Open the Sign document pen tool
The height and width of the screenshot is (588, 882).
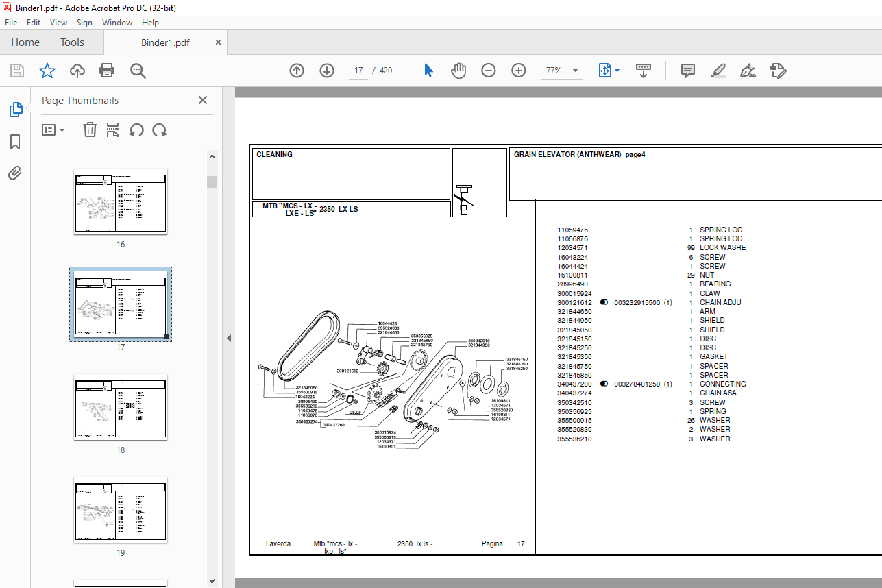pos(748,71)
